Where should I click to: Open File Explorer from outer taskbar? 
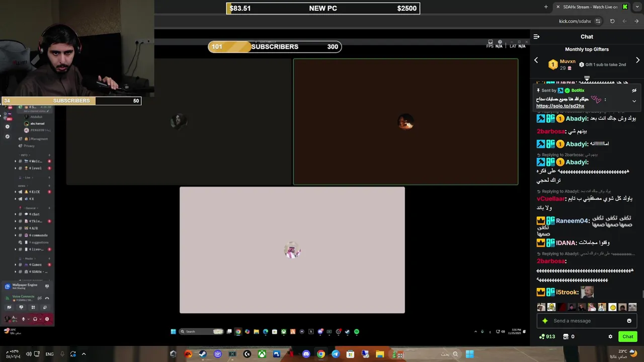tap(380, 354)
